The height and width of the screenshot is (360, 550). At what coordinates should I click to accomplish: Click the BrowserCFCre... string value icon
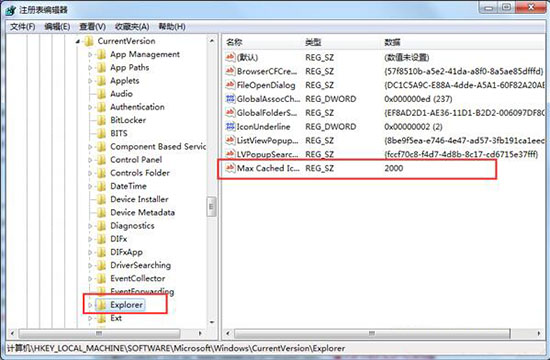(x=230, y=71)
